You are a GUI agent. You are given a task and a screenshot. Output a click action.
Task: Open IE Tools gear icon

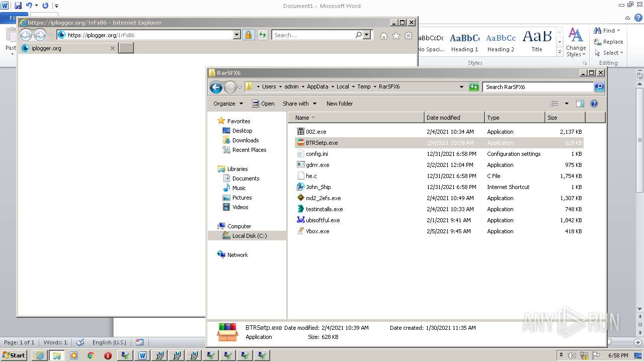coord(409,36)
